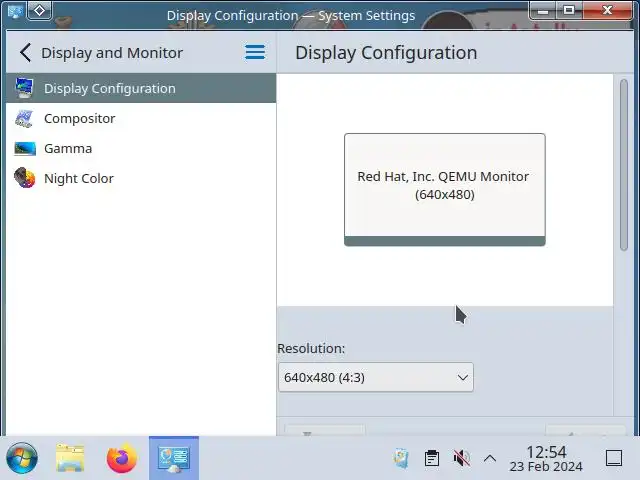Open the Compositor settings
The width and height of the screenshot is (640, 480).
point(141,118)
